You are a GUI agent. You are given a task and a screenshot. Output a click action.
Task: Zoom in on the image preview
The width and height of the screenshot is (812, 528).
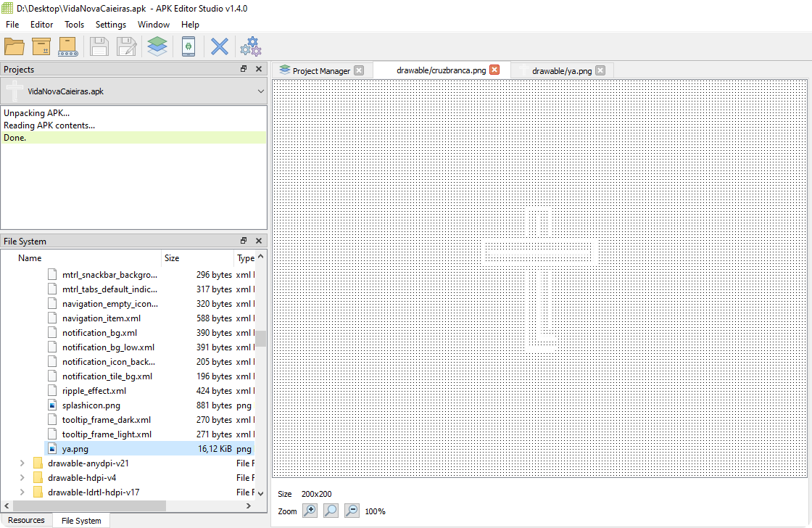(310, 511)
